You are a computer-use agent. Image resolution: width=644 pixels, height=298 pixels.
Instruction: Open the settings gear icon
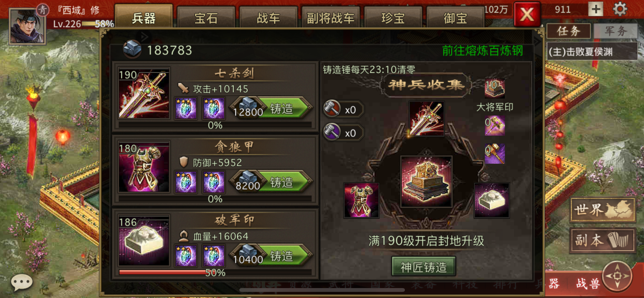click(x=620, y=9)
